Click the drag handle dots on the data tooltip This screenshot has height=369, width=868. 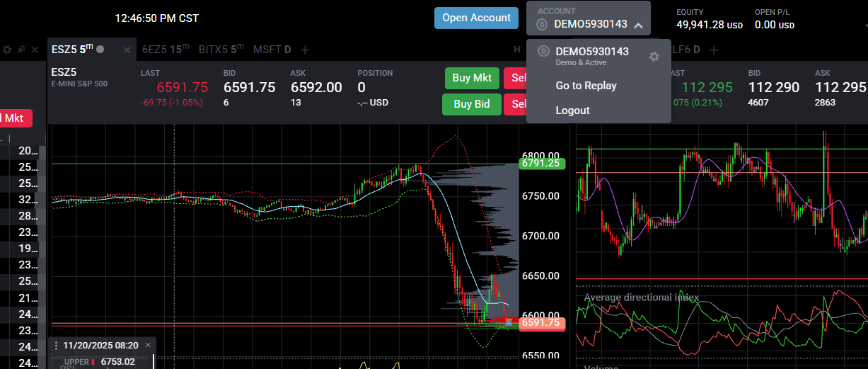[56, 346]
